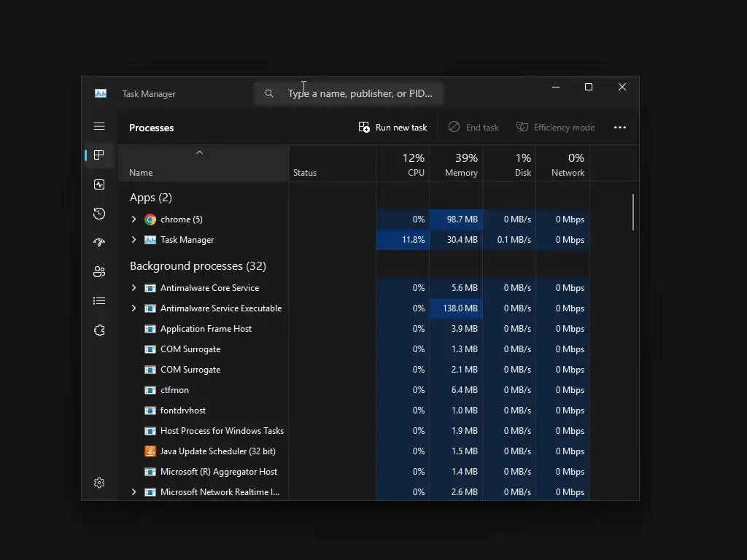Toggle the Name column sort arrow
The width and height of the screenshot is (747, 560).
200,152
